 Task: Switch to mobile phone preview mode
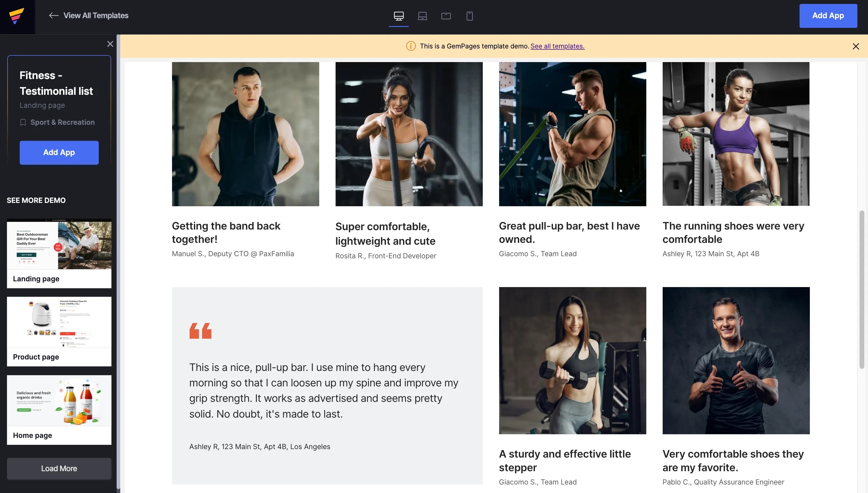(469, 16)
